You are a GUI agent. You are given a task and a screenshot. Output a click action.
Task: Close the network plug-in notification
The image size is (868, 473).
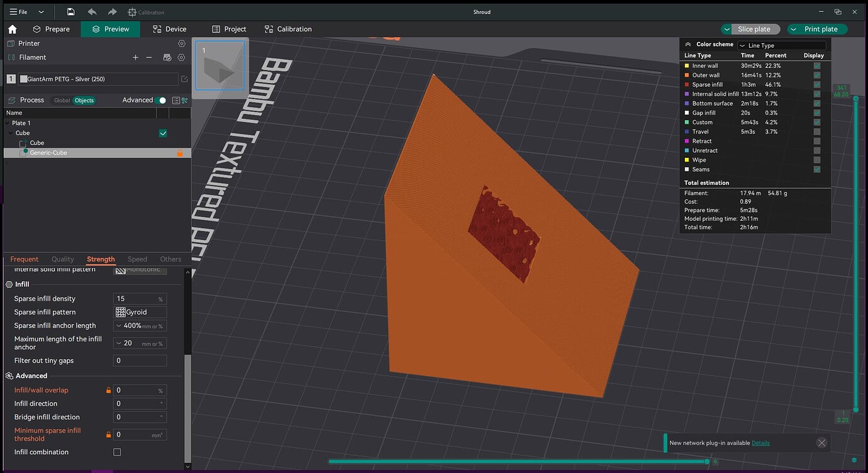821,443
